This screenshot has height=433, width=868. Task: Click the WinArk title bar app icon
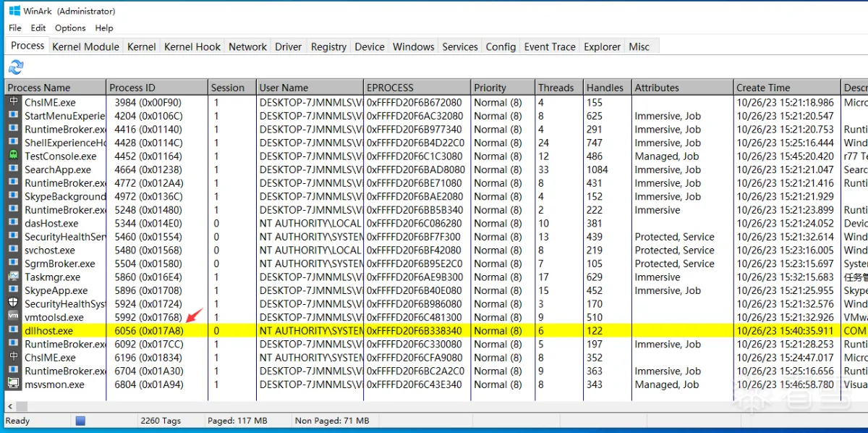point(14,11)
